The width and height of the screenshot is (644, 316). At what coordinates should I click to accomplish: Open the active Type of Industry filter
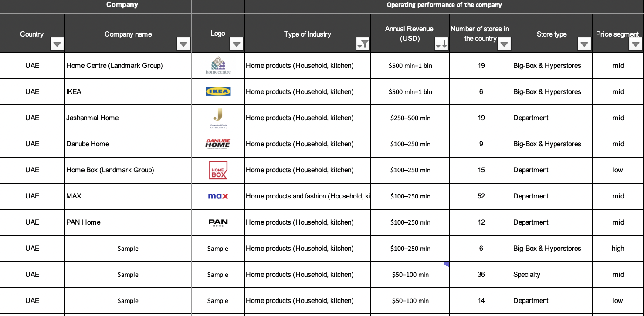pos(363,44)
